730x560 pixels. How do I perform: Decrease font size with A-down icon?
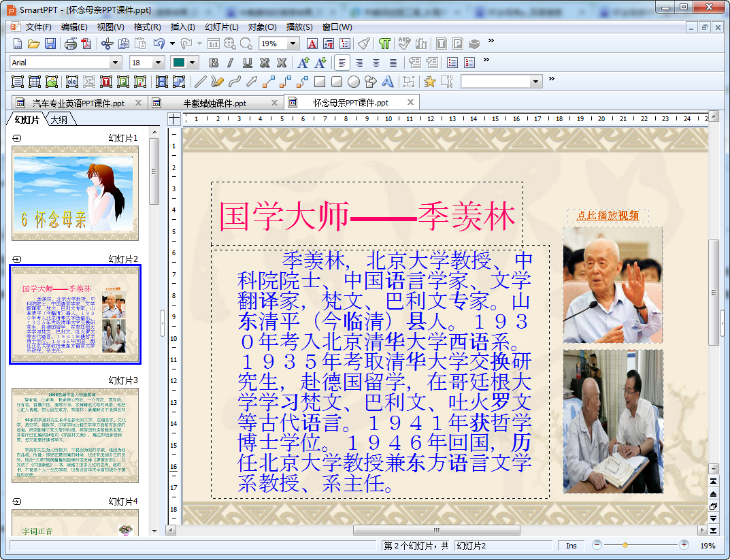320,63
